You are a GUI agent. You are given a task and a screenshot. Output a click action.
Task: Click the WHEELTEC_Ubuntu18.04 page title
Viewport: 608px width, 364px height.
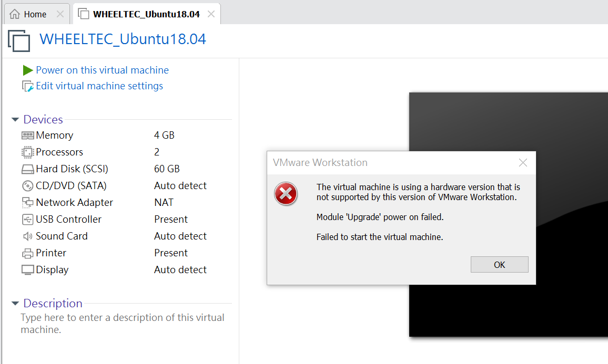click(123, 39)
